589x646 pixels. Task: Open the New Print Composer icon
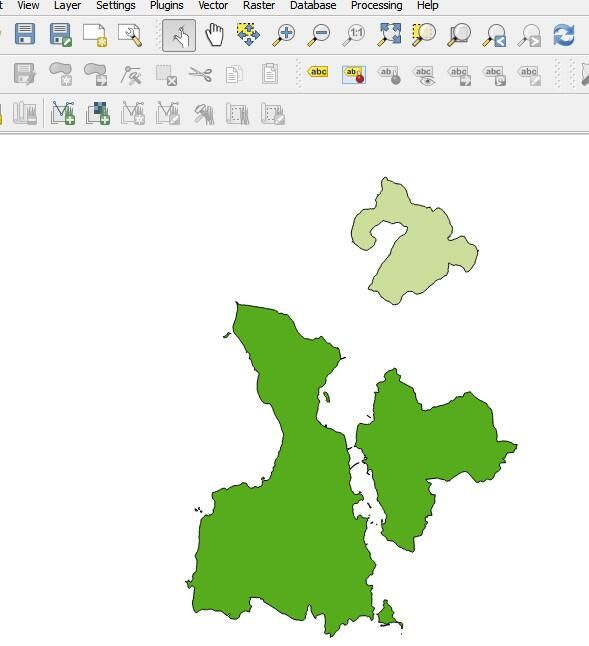pos(95,35)
